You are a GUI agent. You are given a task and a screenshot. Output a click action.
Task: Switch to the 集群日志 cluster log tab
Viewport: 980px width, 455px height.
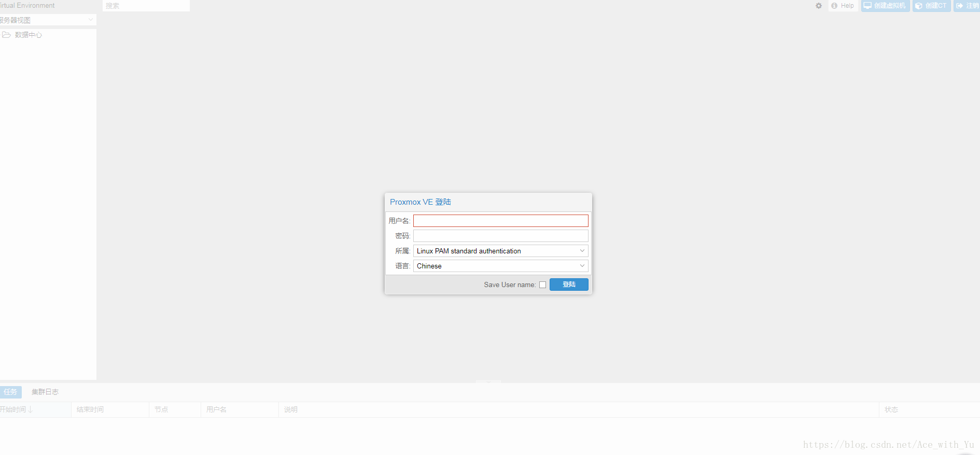45,392
